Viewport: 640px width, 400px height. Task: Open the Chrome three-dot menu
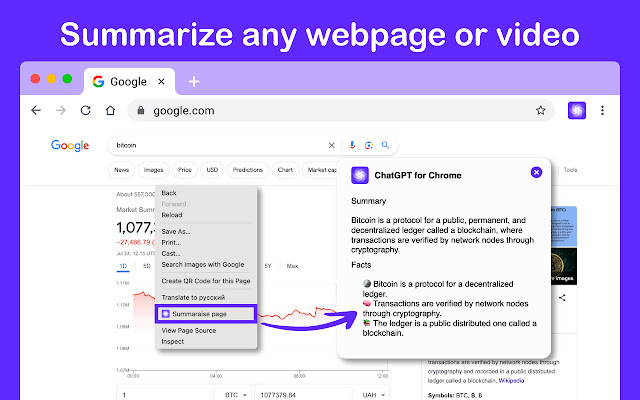[602, 110]
